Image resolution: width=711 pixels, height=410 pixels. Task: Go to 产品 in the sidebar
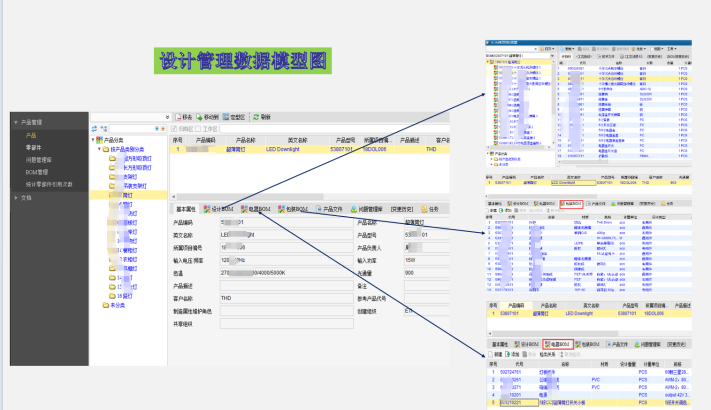pyautogui.click(x=31, y=135)
